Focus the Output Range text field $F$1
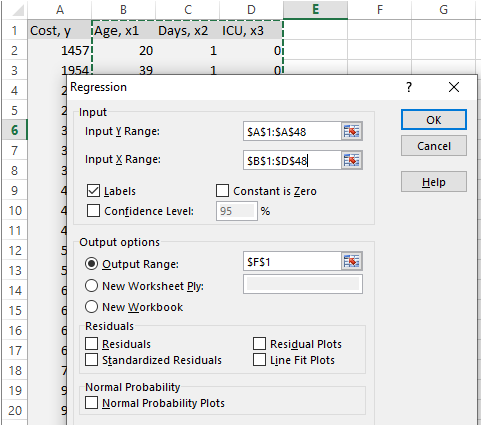 coord(292,261)
